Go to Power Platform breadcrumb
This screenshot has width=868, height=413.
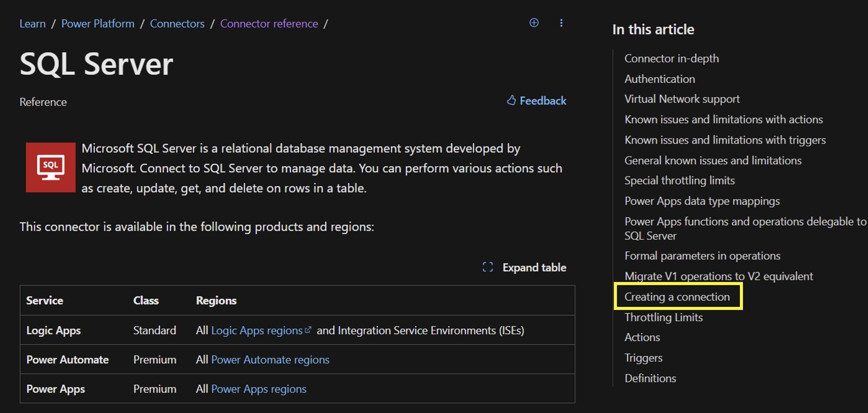(x=98, y=24)
